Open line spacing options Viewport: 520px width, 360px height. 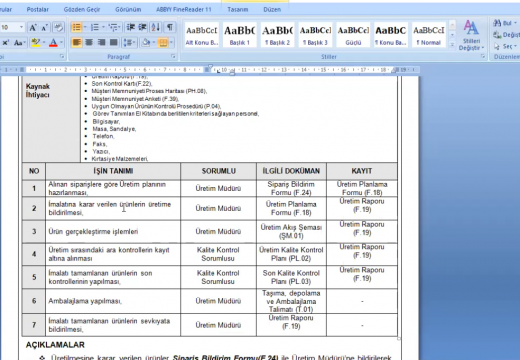point(129,43)
